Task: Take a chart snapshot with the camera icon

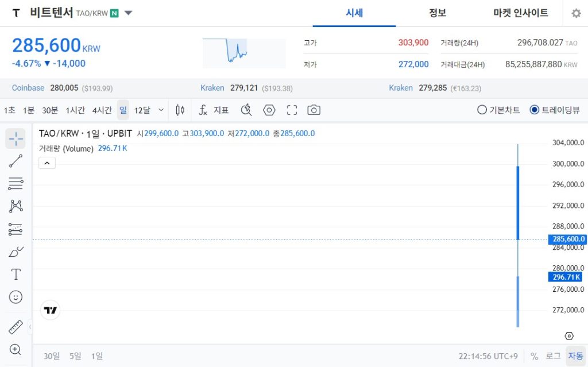Action: click(x=314, y=110)
